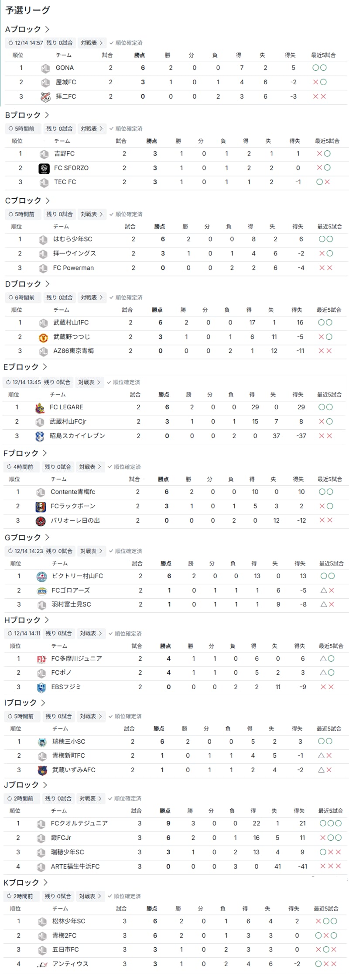Click the 残り 0試合 tag in Cブロック

coord(59,214)
